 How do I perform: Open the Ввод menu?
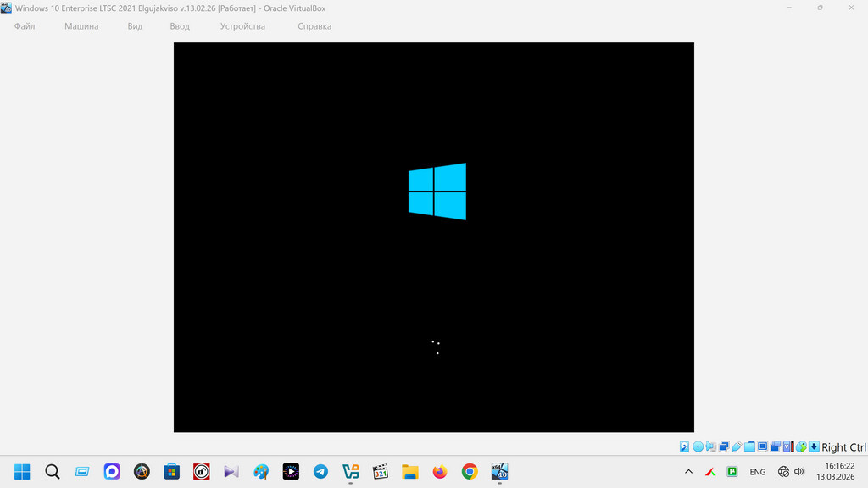[x=180, y=26]
